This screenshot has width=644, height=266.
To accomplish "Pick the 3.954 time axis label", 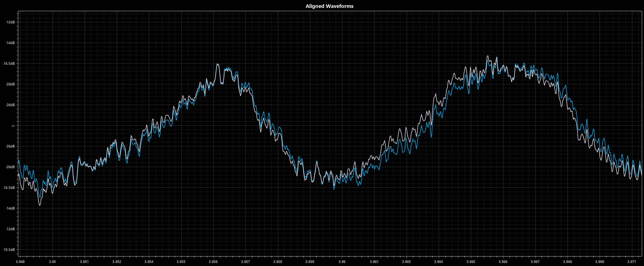I will (149, 262).
